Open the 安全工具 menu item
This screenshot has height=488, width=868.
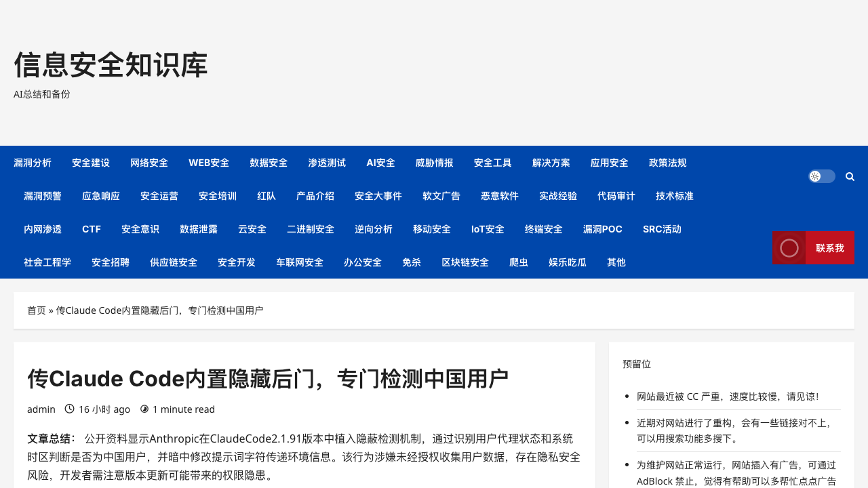click(493, 163)
